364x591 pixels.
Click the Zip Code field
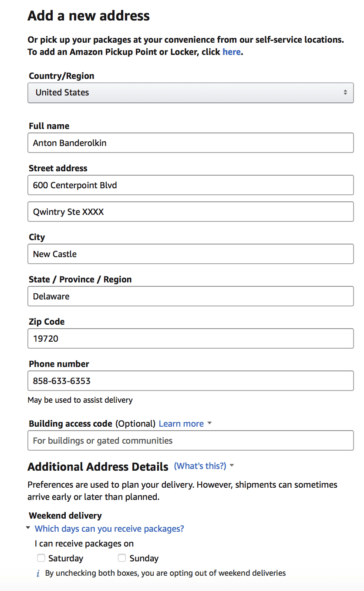(x=191, y=339)
